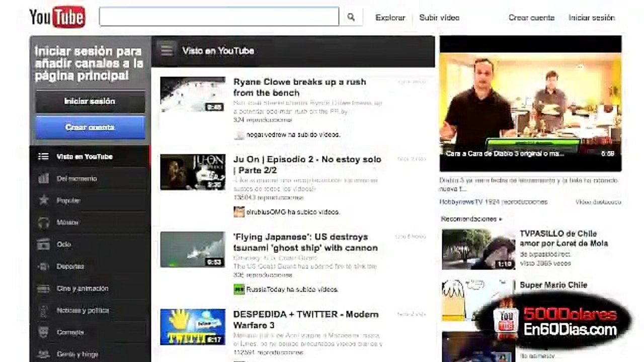644x362 pixels.
Task: Select the Visto en YouTube list icon in sidebar
Action: 44,156
